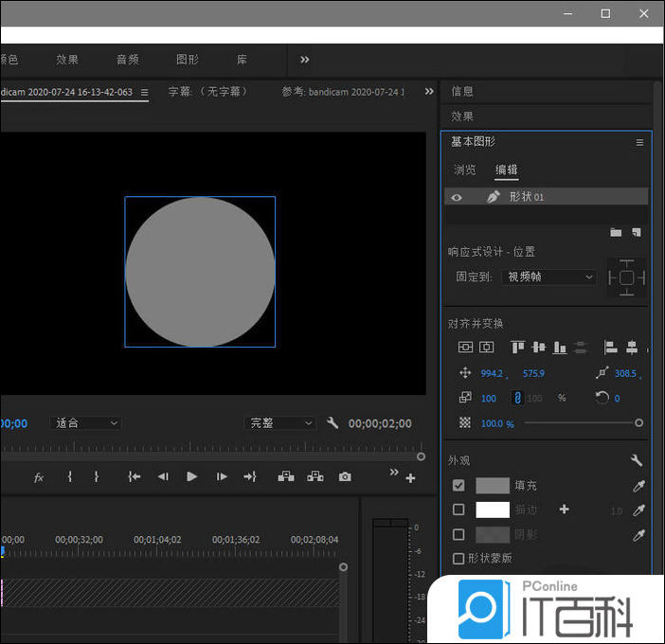Enable the 描边 stroke checkbox
The width and height of the screenshot is (665, 644).
click(x=458, y=510)
